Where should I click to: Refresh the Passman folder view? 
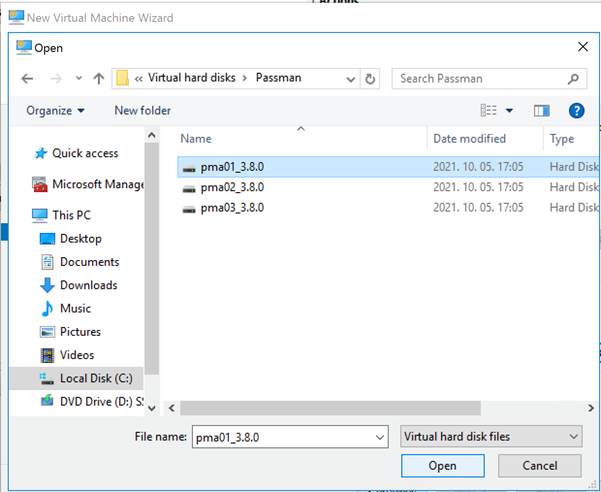370,79
